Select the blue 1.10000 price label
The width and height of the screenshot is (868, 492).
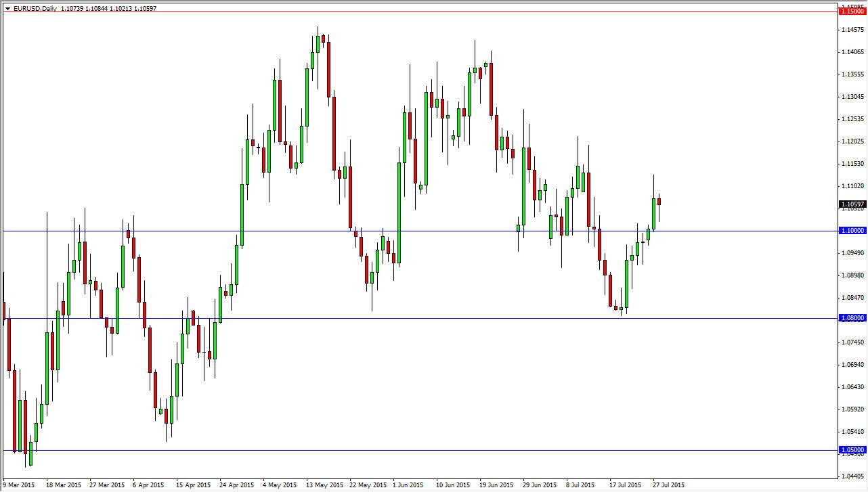(x=852, y=231)
